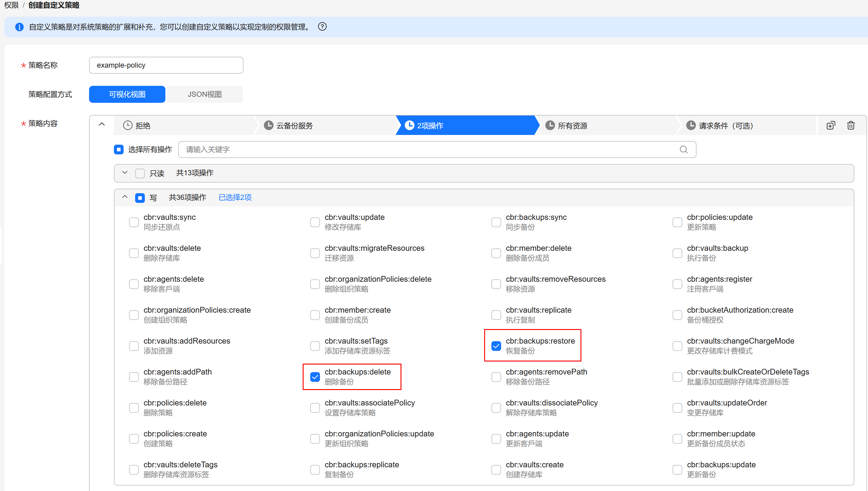Check cbr:policies:delete checkbox
Screen dimensions: 868x491
pos(134,408)
